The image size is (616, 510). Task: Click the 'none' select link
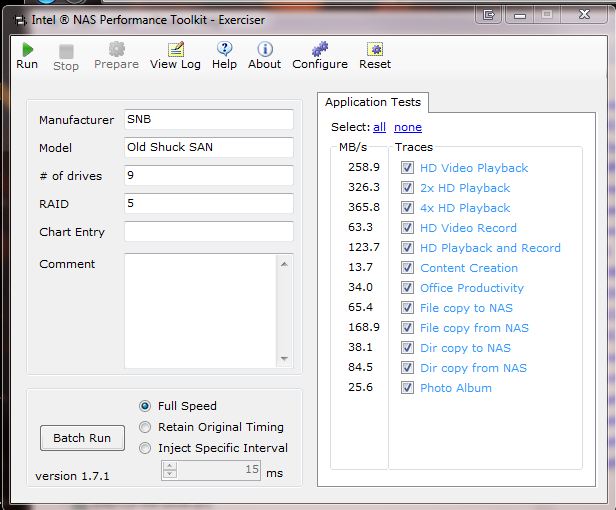(x=408, y=127)
